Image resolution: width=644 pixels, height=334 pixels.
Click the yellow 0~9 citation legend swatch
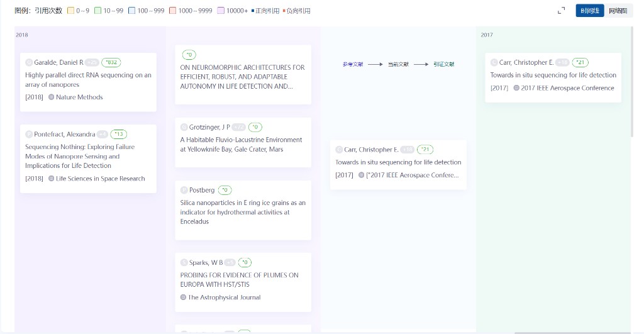(70, 11)
